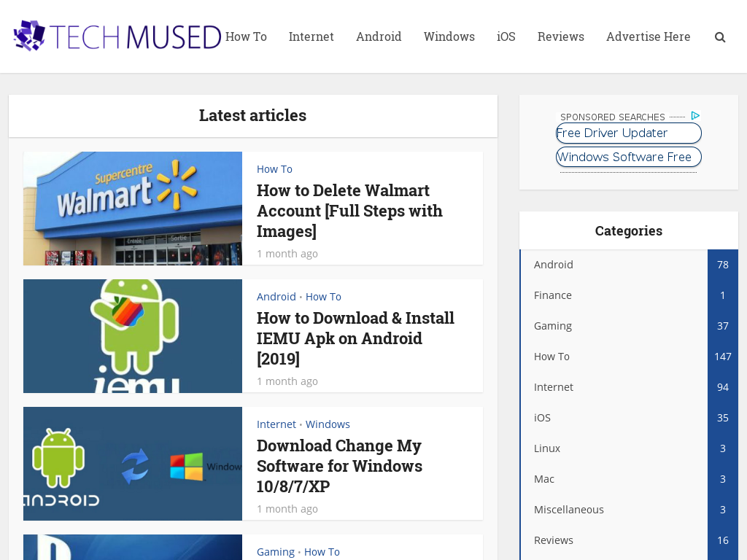747x560 pixels.
Task: Click Internet tag above Change My Software
Action: 276,424
